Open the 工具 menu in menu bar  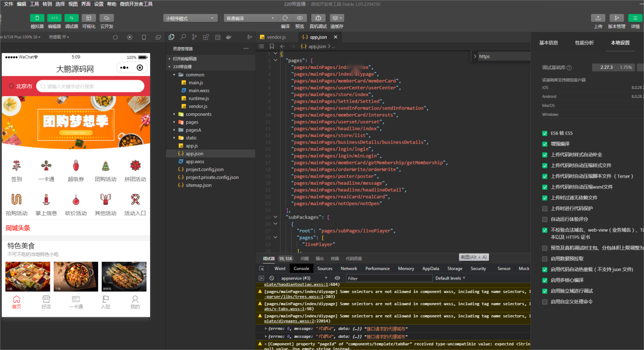[34, 4]
